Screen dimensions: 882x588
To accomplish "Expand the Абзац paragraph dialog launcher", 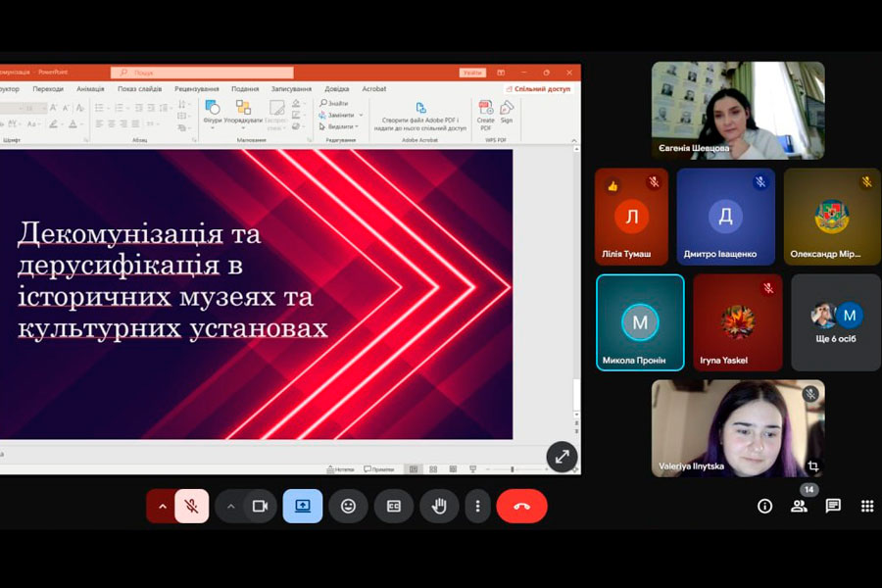I will (194, 139).
